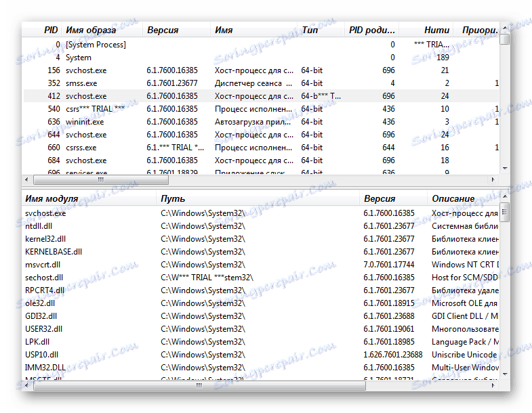Click vertical scrollbar thumb of process list
This screenshot has height=413, width=532.
(505, 39)
